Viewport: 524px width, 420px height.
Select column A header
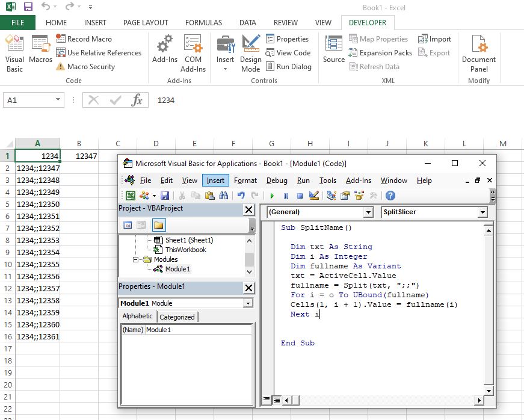point(38,144)
